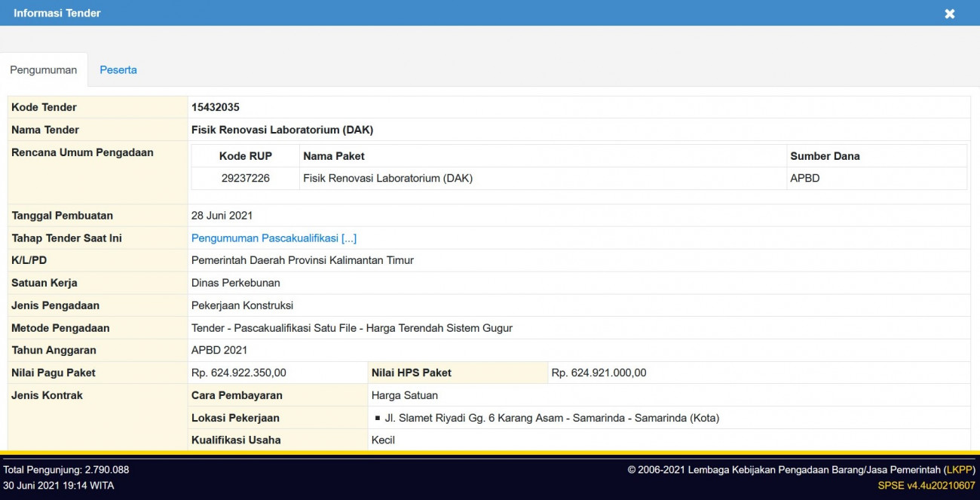Click the Nilai HPS Paket amount

click(599, 373)
